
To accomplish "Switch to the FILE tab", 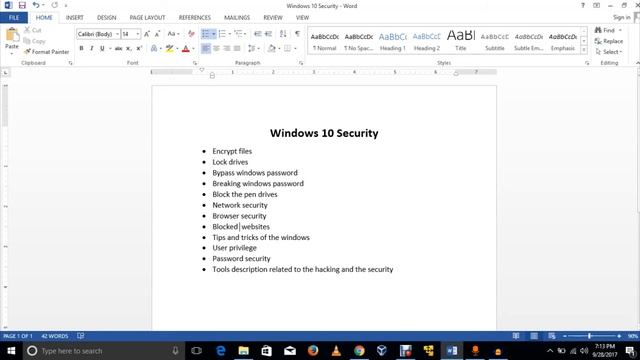I will [14, 18].
